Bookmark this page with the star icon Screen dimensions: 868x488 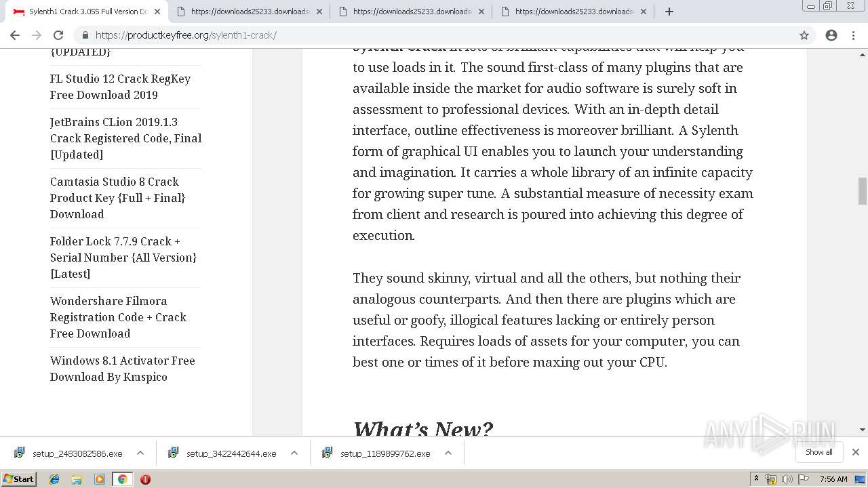(804, 35)
